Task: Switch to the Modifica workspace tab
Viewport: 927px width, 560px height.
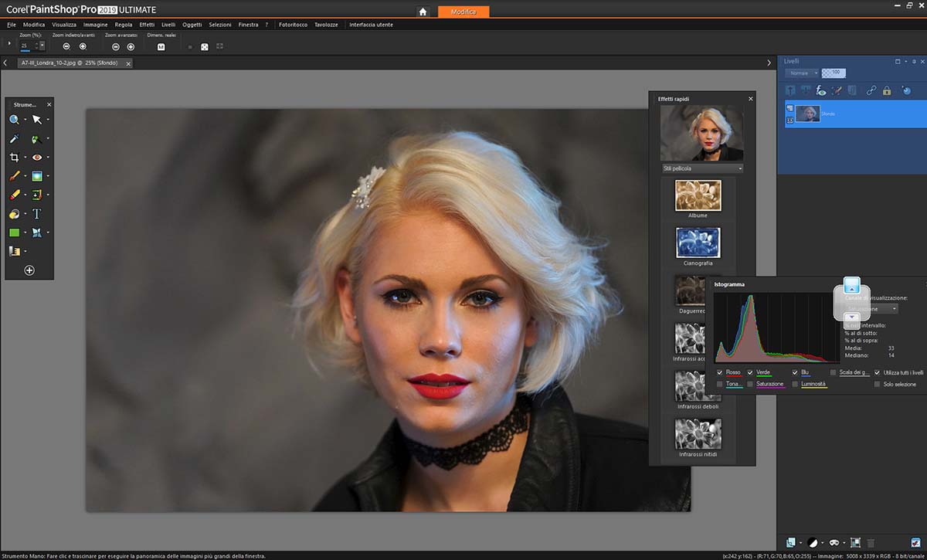Action: (463, 12)
